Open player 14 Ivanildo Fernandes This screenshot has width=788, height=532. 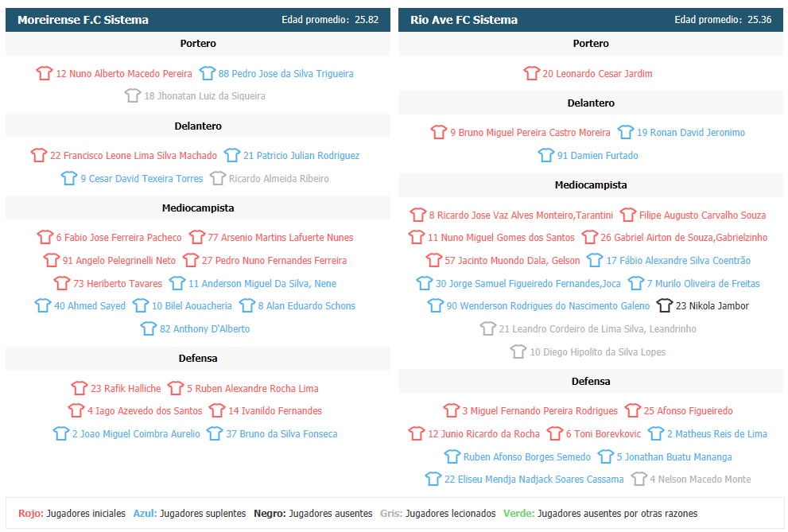[x=275, y=410]
